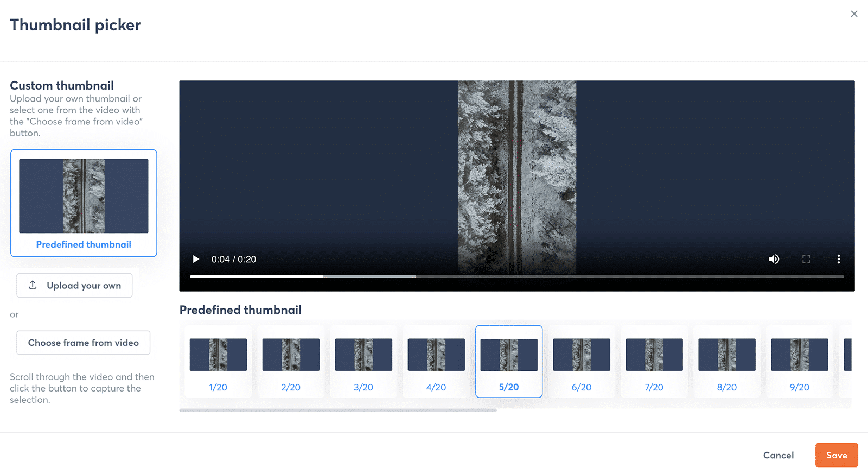Choose predefined thumbnail 2/20
This screenshot has width=868, height=473.
291,361
